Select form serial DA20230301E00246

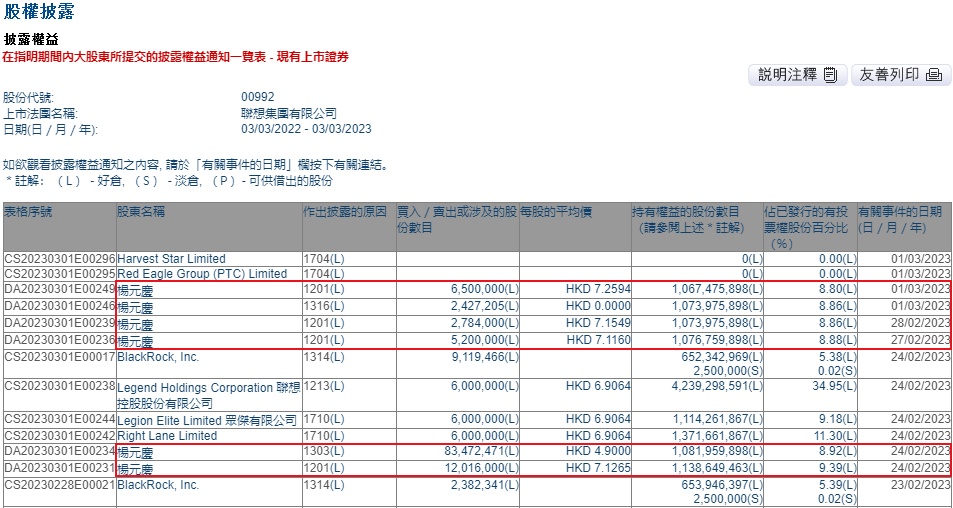[x=60, y=306]
